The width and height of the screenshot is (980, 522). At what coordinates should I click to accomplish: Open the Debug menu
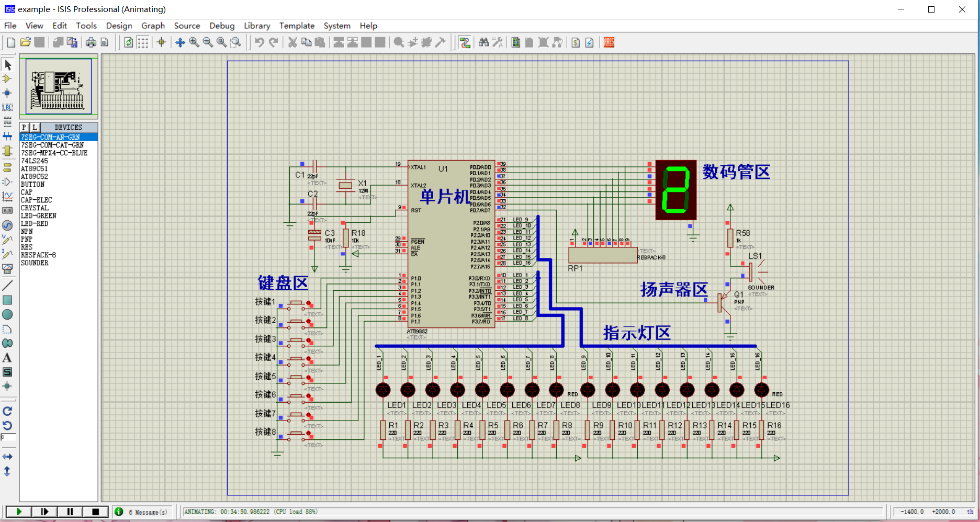tap(222, 26)
